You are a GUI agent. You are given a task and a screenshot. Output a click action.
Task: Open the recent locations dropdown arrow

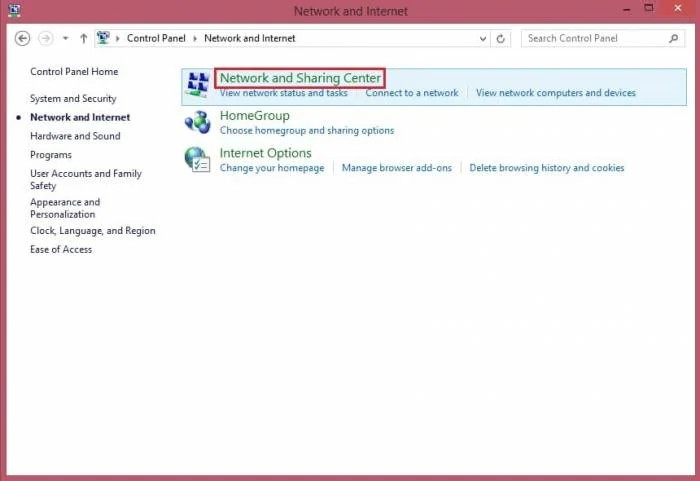pyautogui.click(x=66, y=38)
